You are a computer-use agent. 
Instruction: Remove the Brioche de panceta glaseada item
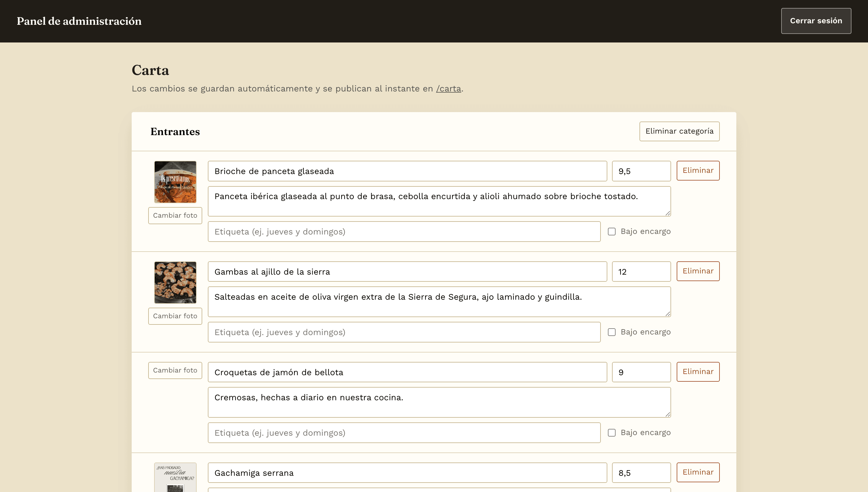[698, 171]
